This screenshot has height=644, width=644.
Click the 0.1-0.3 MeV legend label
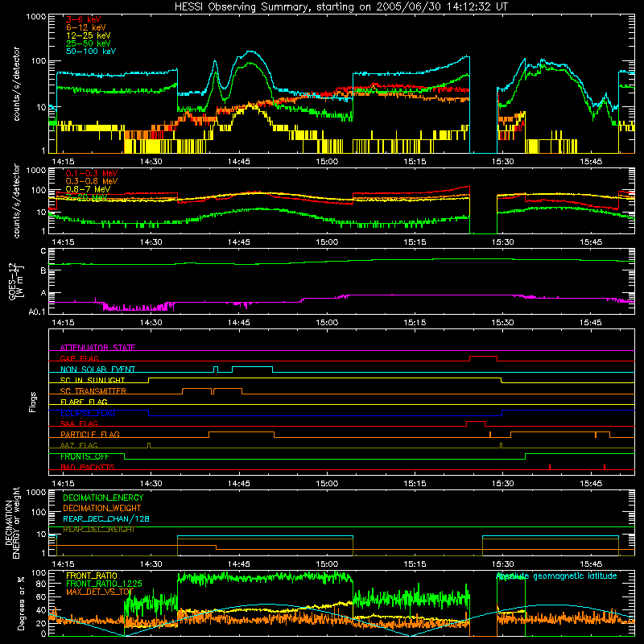pyautogui.click(x=92, y=173)
